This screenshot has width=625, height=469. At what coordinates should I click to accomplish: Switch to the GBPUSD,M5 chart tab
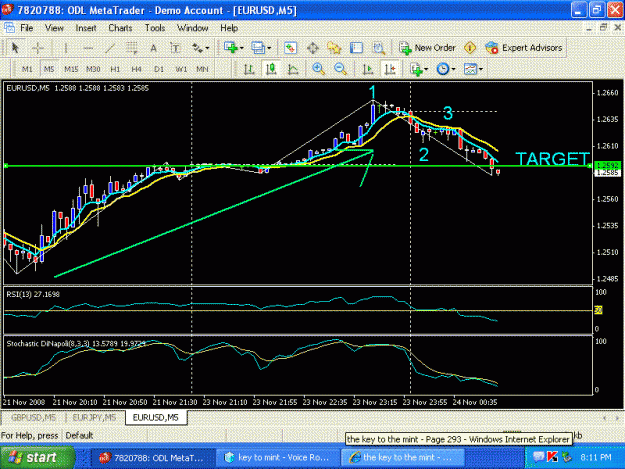coord(33,418)
